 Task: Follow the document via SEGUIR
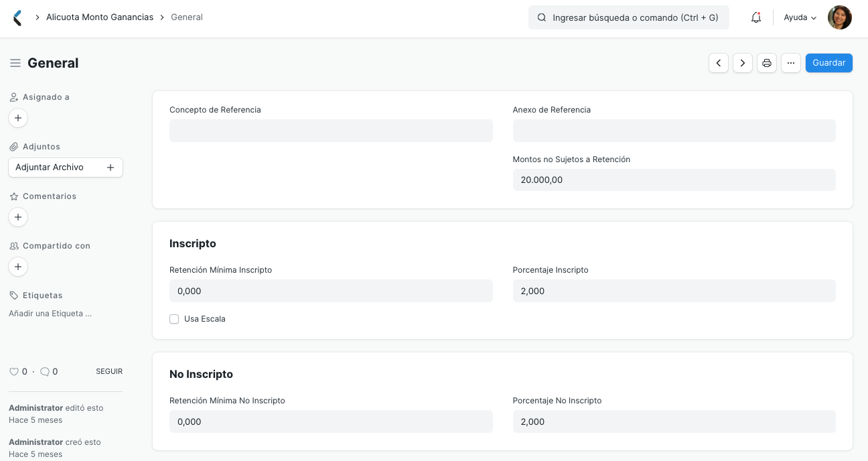[x=109, y=371]
